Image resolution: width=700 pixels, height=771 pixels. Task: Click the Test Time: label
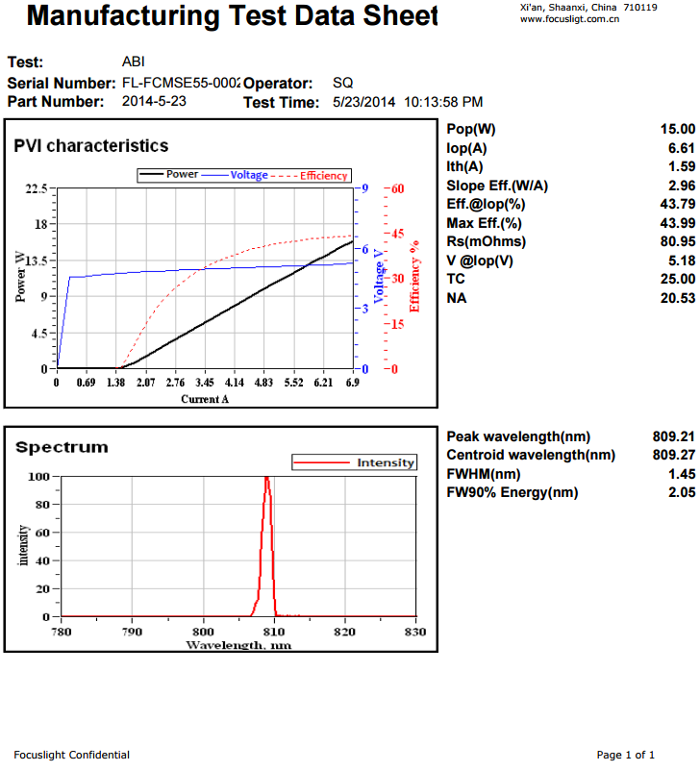282,102
